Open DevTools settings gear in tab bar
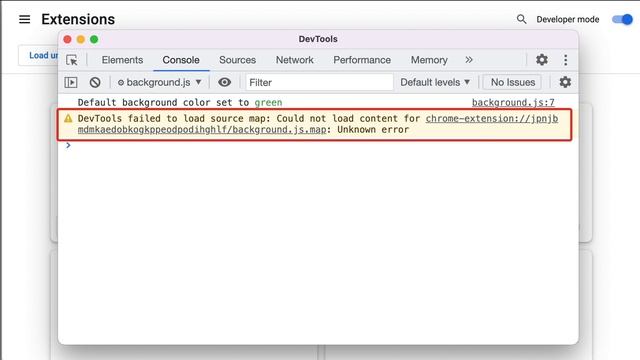Image resolution: width=640 pixels, height=360 pixels. pyautogui.click(x=542, y=60)
